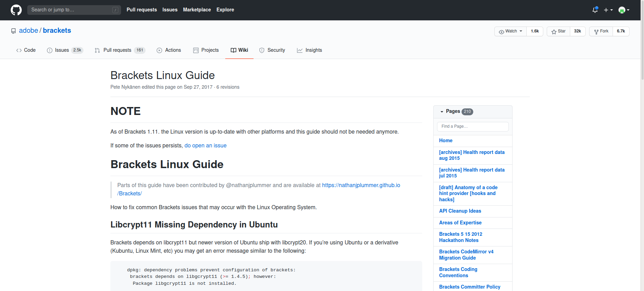This screenshot has height=291, width=644.
Task: Click the Pull requests tab icon
Action: point(97,50)
